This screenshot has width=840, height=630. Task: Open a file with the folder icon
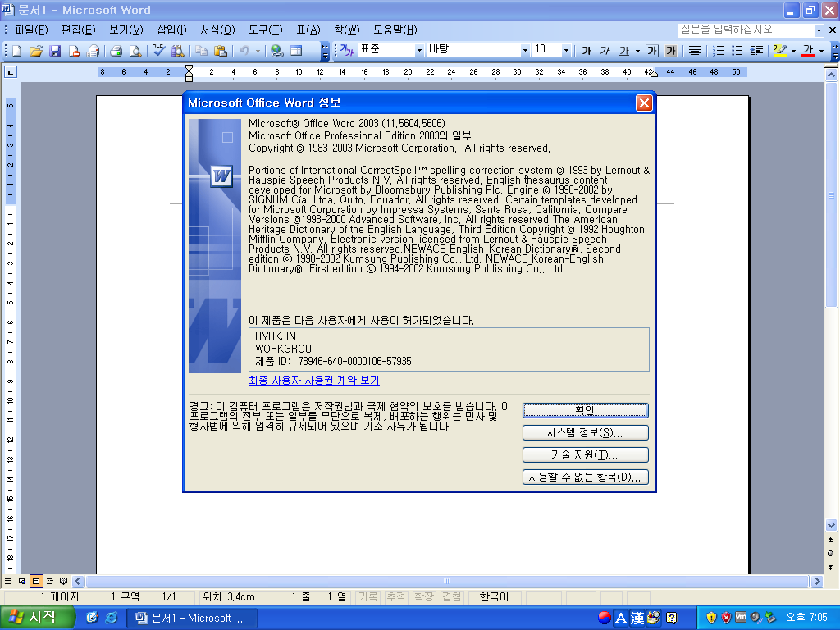(x=36, y=51)
